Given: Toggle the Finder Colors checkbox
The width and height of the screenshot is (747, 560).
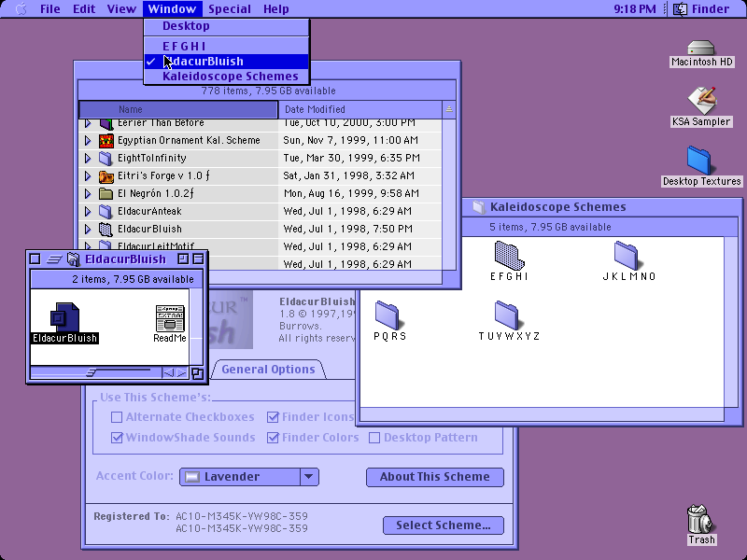Looking at the screenshot, I should (x=273, y=438).
